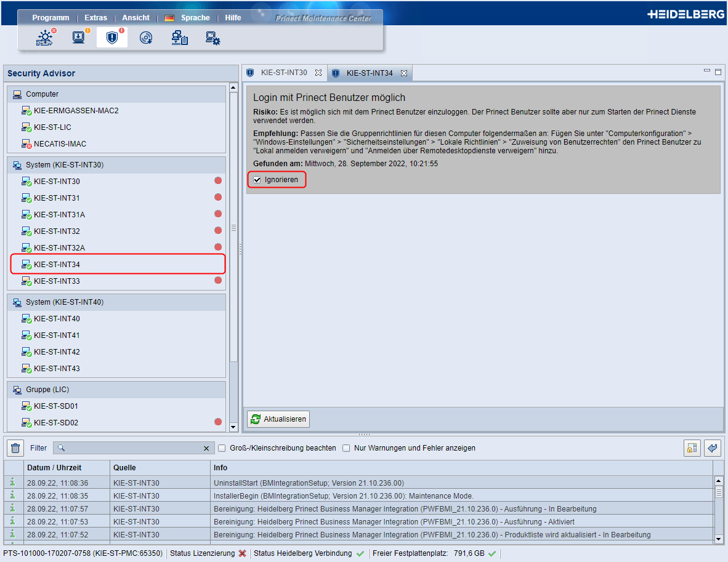
Task: Click the Aktualisieren button
Action: 278,419
